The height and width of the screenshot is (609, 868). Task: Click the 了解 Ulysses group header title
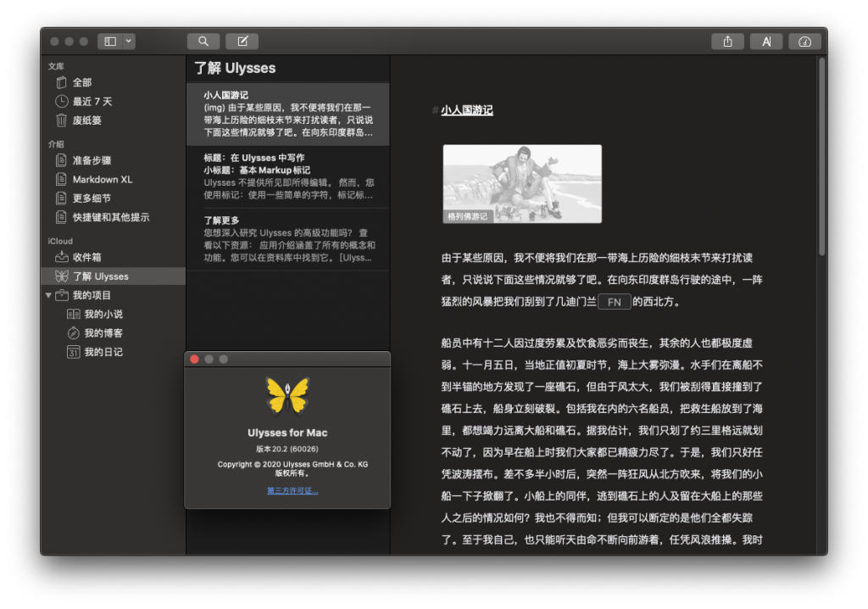coord(235,68)
